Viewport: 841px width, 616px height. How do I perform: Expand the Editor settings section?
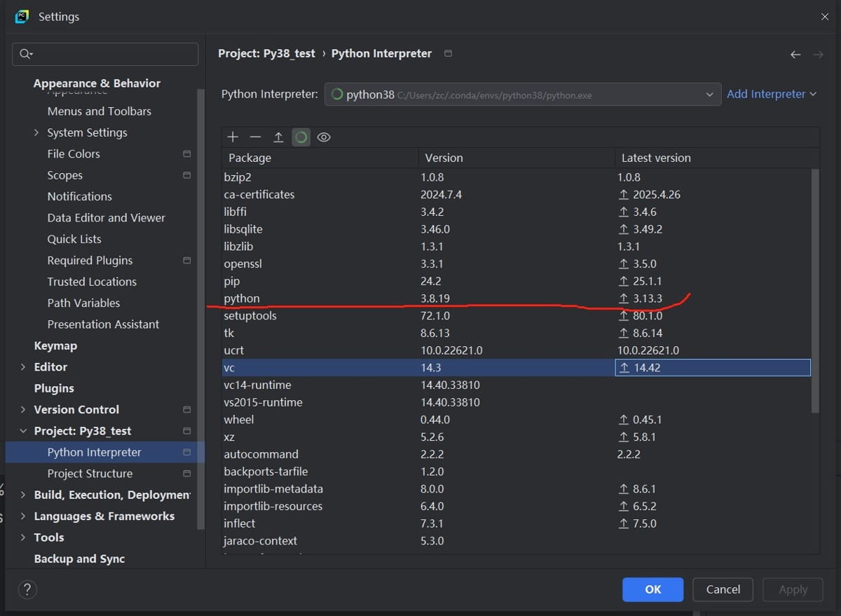tap(23, 367)
